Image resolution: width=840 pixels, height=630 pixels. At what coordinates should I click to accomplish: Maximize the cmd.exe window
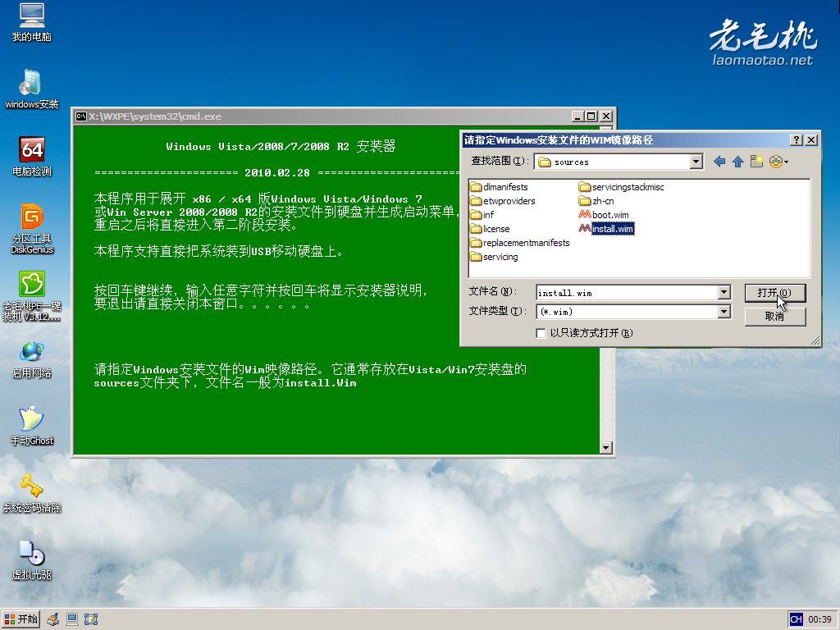591,116
